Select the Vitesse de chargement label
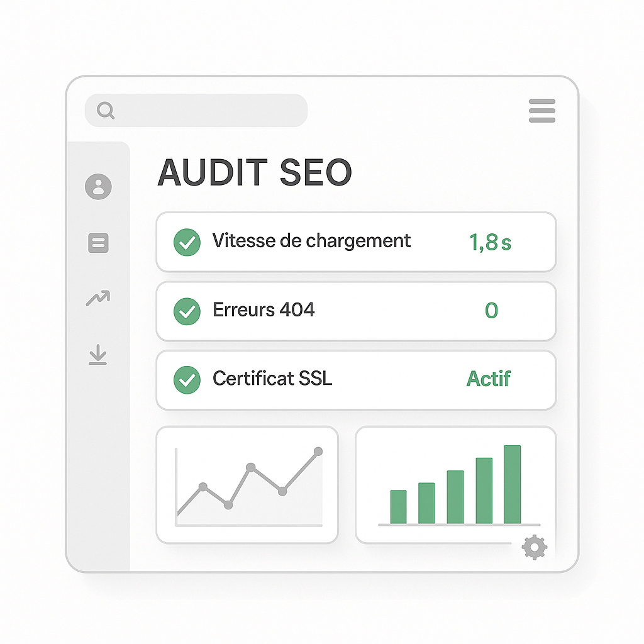The image size is (644, 644). point(311,241)
